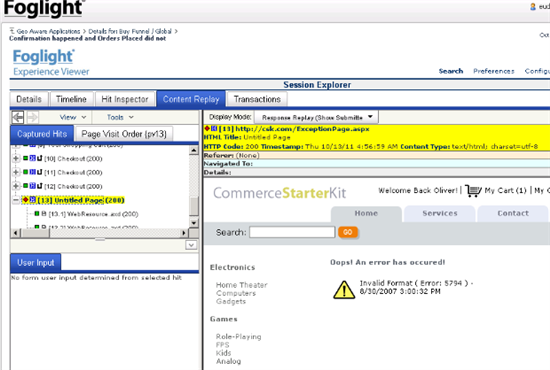The width and height of the screenshot is (550, 370).
Task: Click the horizontal scrollbar right arrow in hits list
Action: coord(184,233)
